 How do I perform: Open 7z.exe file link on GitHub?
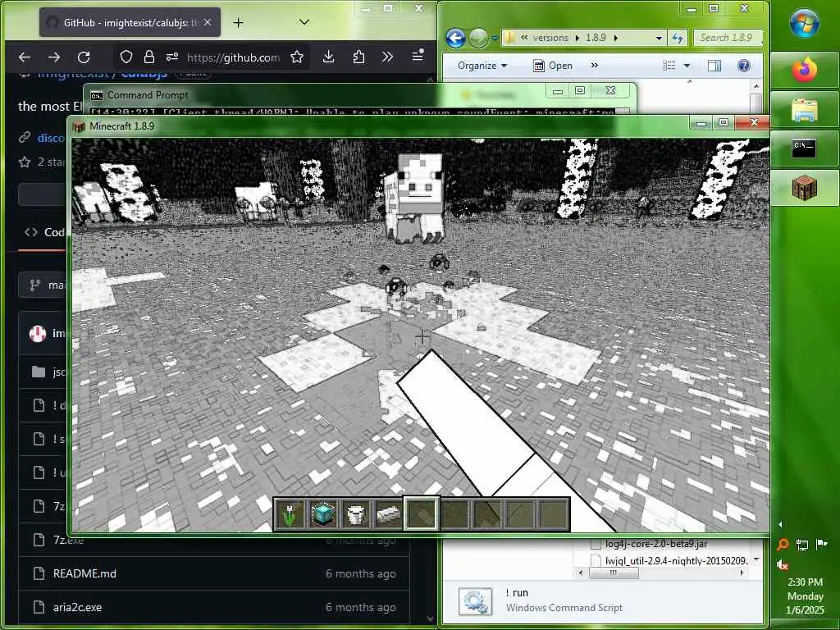point(68,540)
